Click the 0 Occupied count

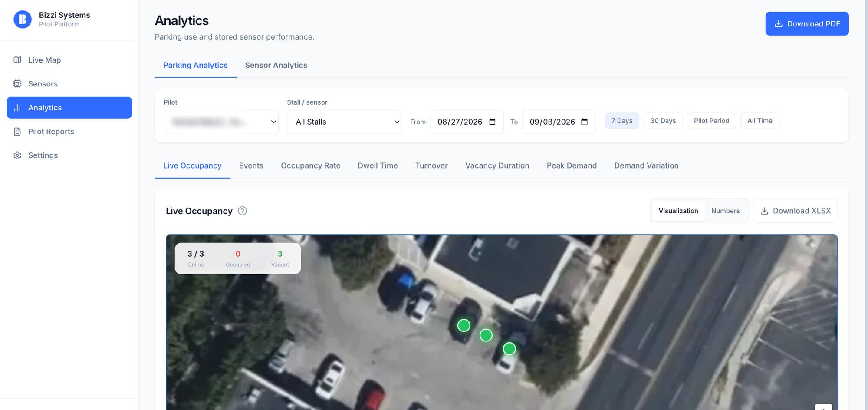(238, 258)
